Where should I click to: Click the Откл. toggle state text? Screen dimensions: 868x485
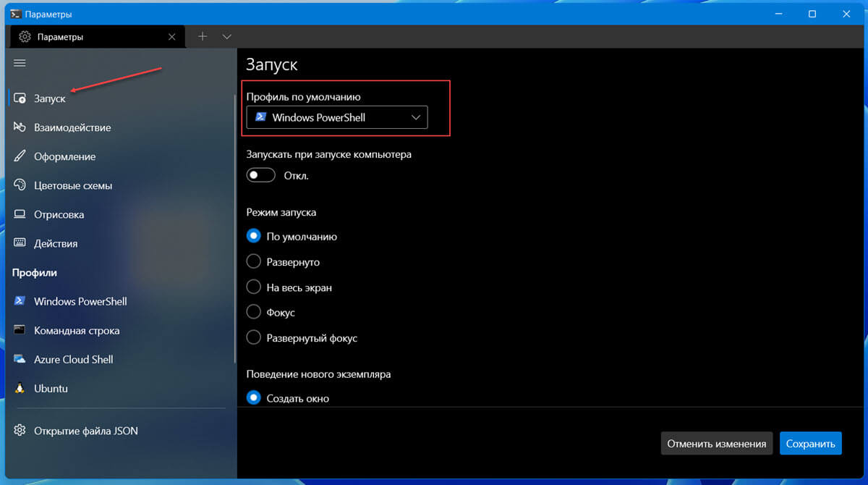point(297,175)
